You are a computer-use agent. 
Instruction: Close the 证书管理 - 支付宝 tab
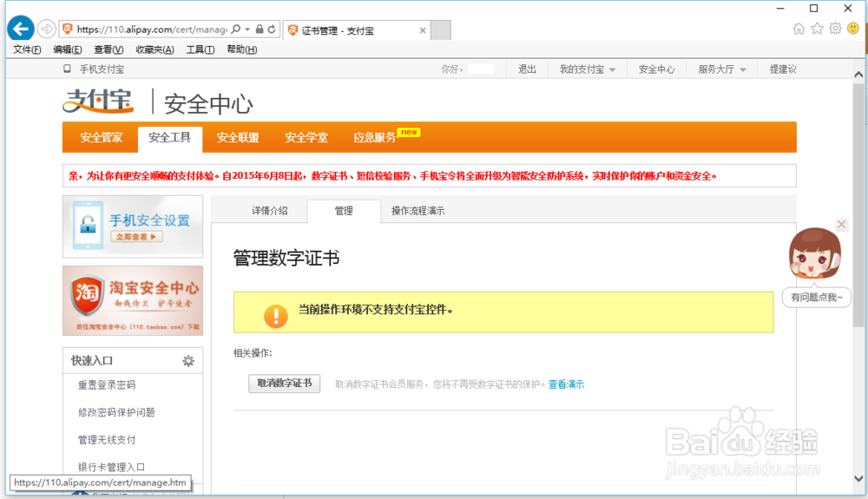423,30
